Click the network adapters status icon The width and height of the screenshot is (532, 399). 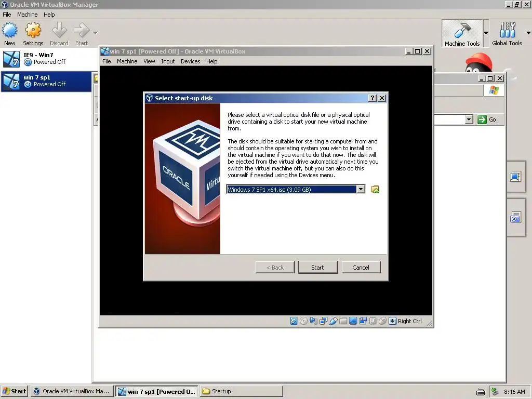pyautogui.click(x=323, y=321)
